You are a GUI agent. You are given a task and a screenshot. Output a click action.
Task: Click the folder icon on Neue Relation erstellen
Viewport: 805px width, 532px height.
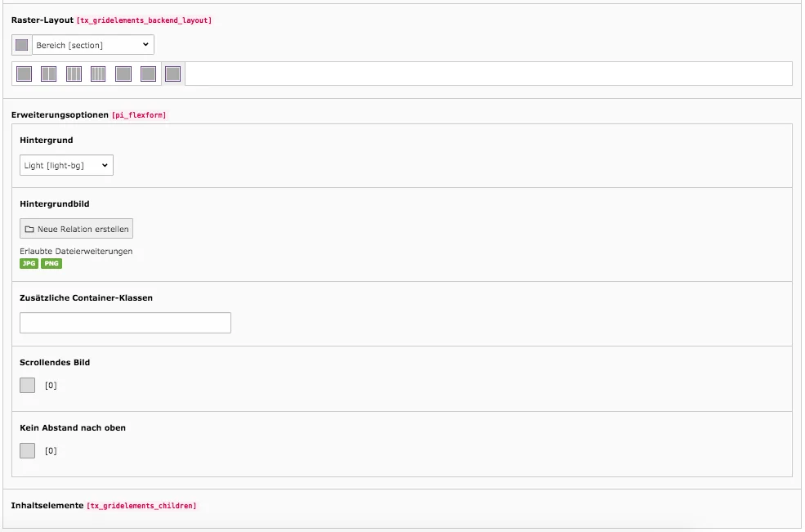pyautogui.click(x=29, y=228)
